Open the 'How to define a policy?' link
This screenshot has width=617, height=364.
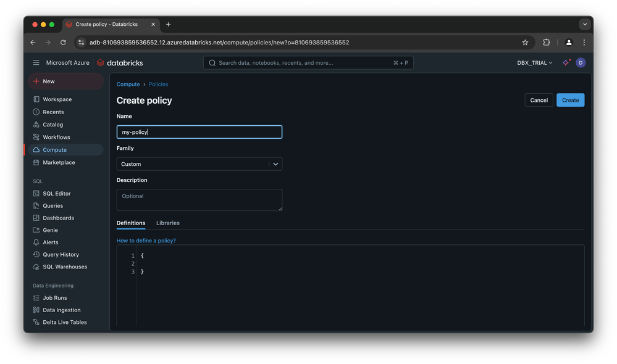[x=146, y=241]
